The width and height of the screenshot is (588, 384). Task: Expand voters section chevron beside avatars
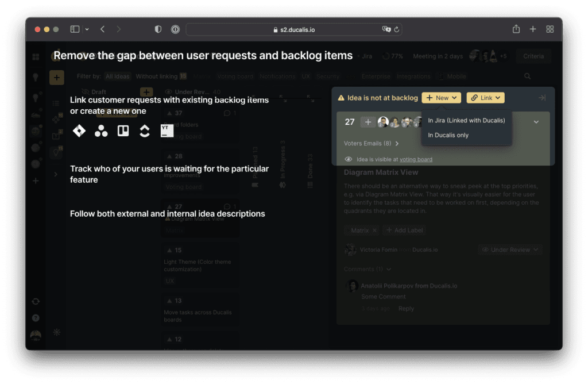tap(536, 122)
